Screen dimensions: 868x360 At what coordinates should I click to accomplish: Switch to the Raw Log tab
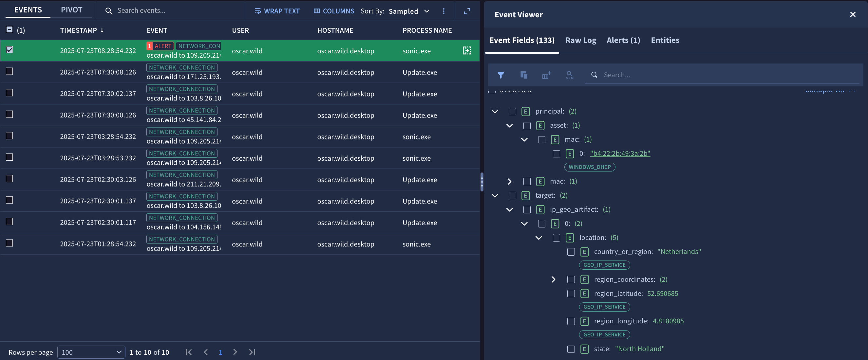(x=580, y=40)
